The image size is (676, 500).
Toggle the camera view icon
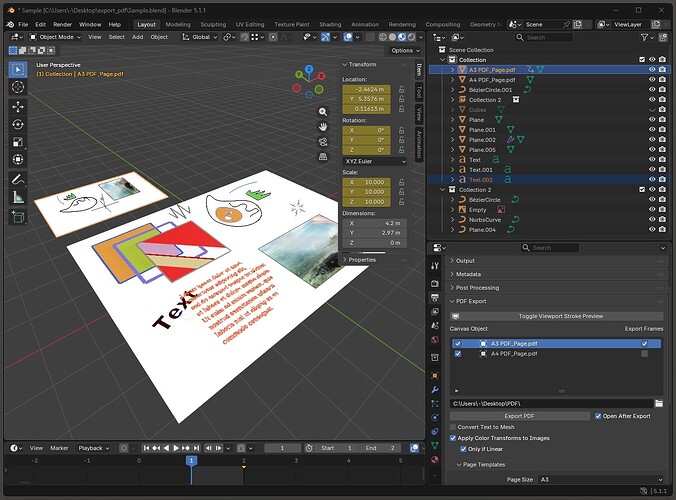[x=322, y=142]
